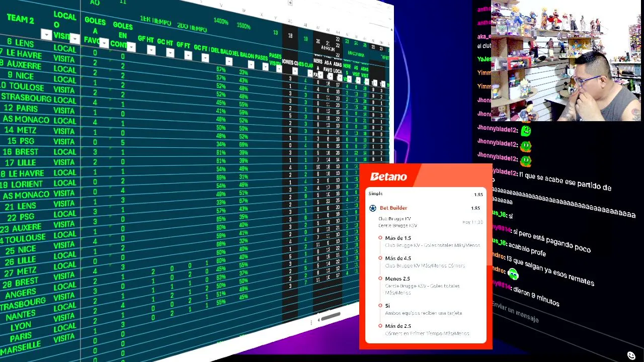Click the '1ER TIEMPO' header cell

(x=155, y=22)
